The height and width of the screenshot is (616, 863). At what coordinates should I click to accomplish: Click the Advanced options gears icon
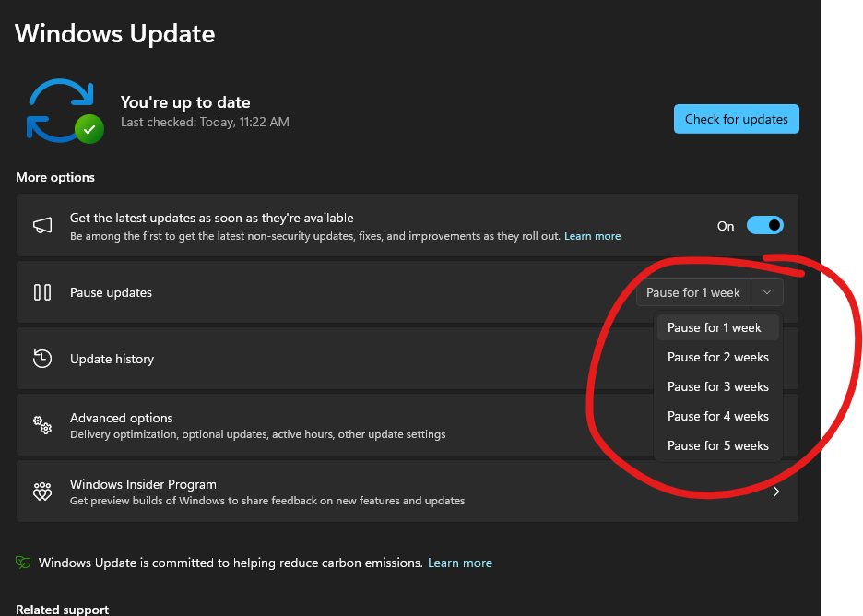pyautogui.click(x=42, y=425)
